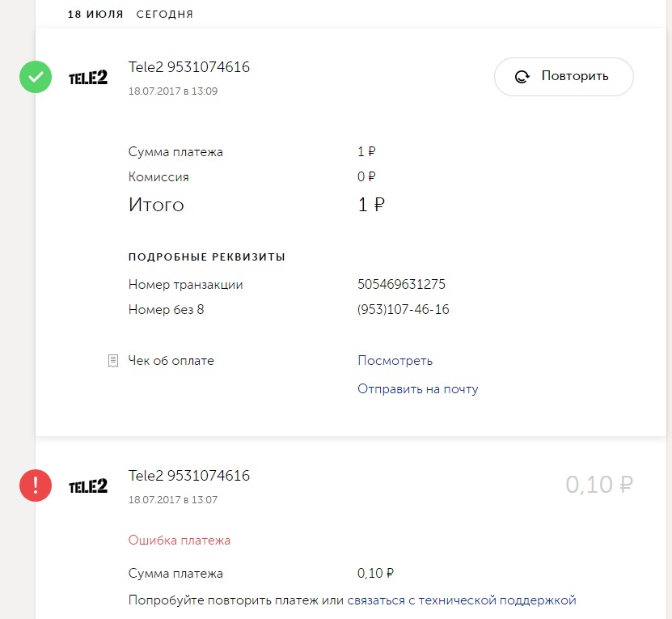Click the red payment error icon
The height and width of the screenshot is (619, 672).
36,485
